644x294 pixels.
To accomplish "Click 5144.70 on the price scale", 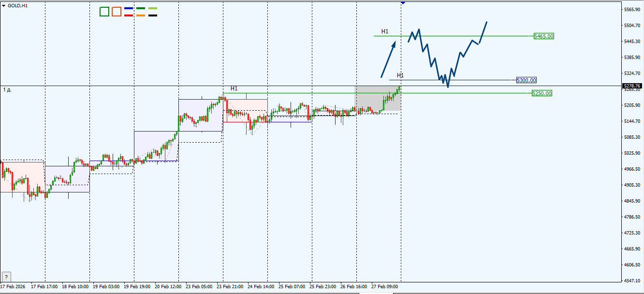I will [x=632, y=121].
